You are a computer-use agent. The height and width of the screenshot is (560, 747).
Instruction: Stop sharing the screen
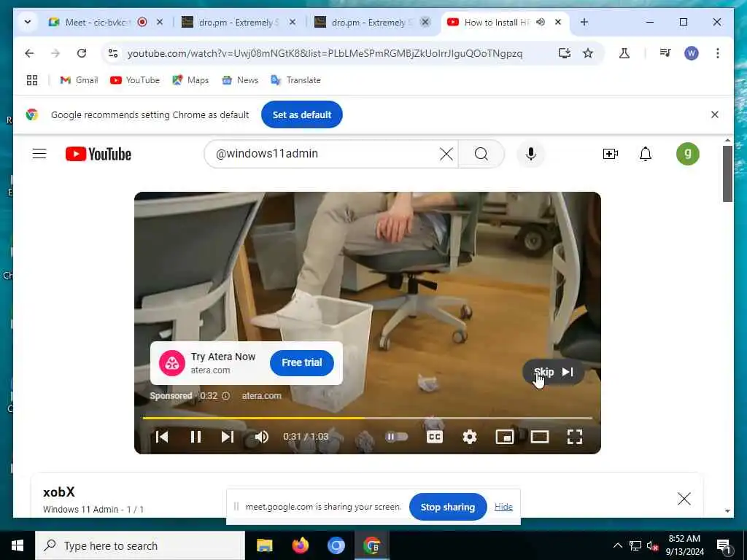pyautogui.click(x=448, y=507)
